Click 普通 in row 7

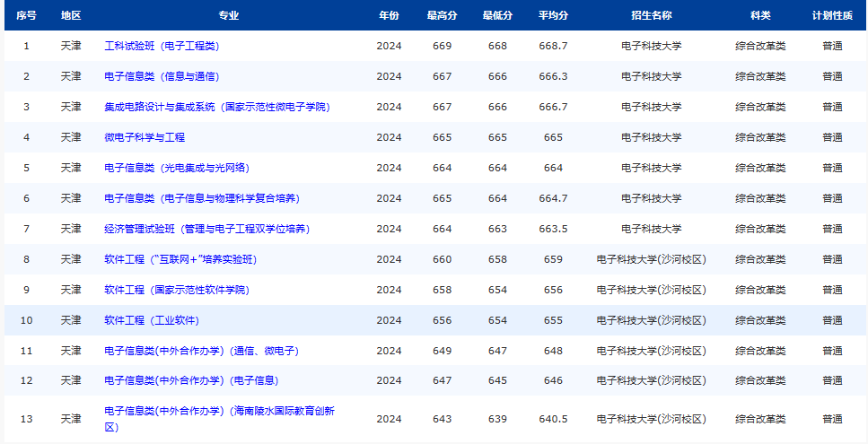832,229
